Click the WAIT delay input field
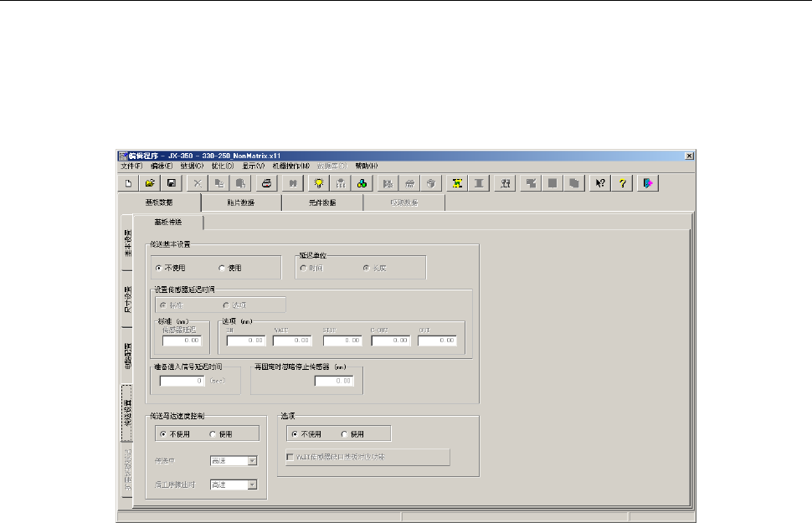 click(292, 341)
